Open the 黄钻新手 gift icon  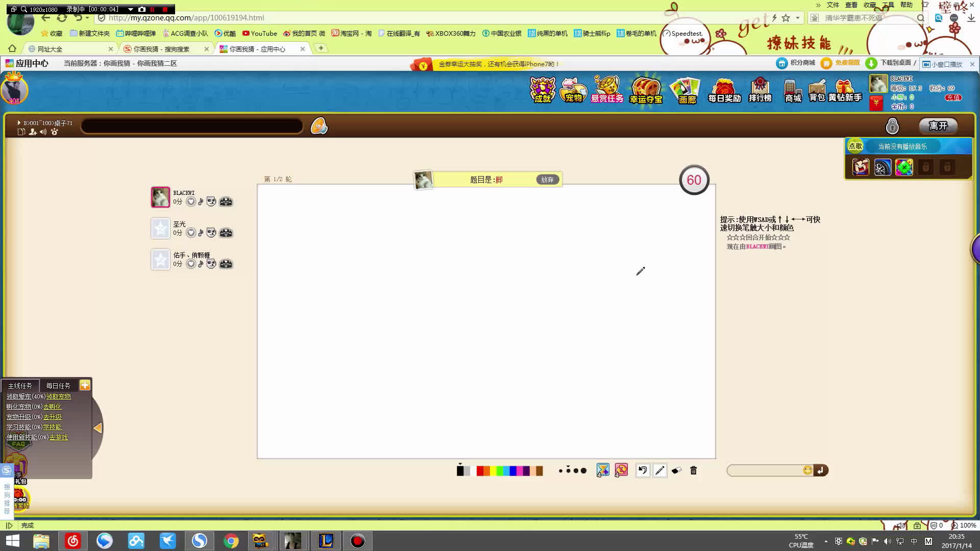pos(845,91)
